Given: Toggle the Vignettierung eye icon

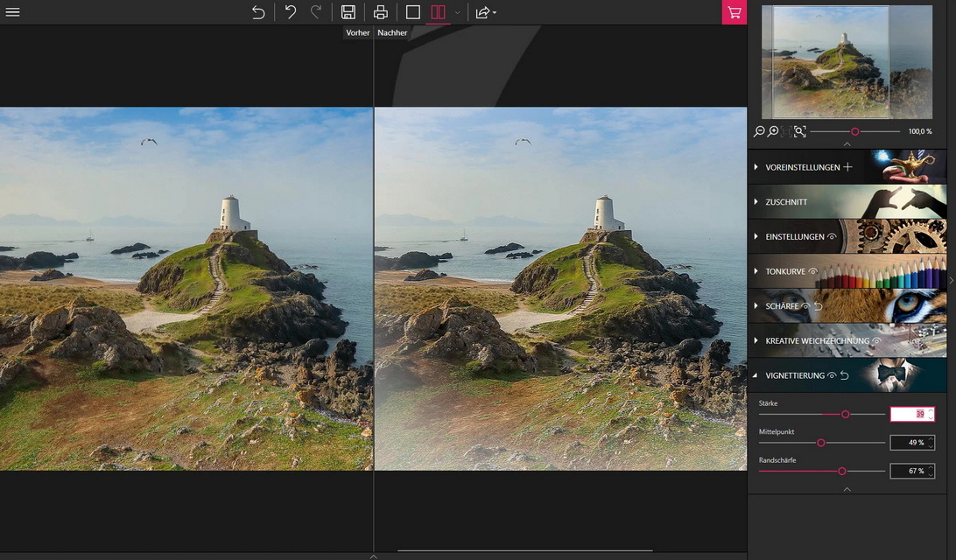Looking at the screenshot, I should [832, 375].
